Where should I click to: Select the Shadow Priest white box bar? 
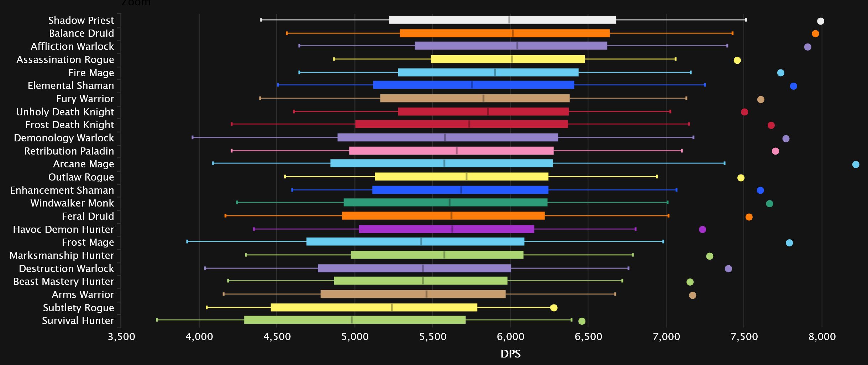tap(502, 20)
